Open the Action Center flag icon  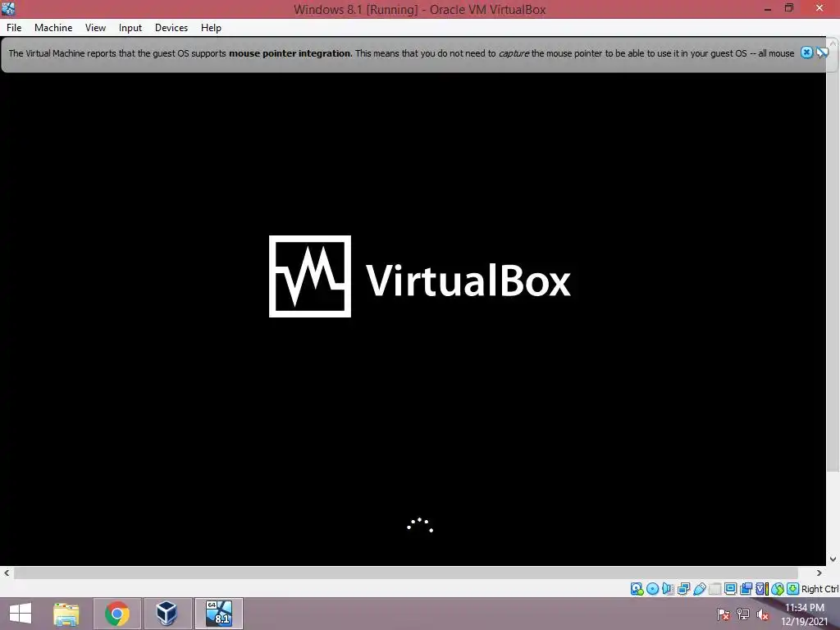724,614
